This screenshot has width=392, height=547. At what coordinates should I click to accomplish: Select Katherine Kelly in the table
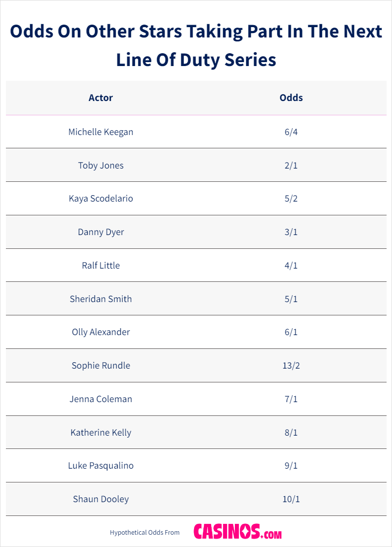tap(100, 433)
